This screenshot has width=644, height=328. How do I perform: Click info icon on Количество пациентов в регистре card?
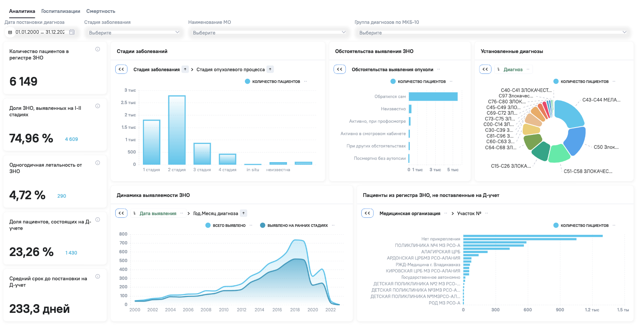pyautogui.click(x=98, y=49)
